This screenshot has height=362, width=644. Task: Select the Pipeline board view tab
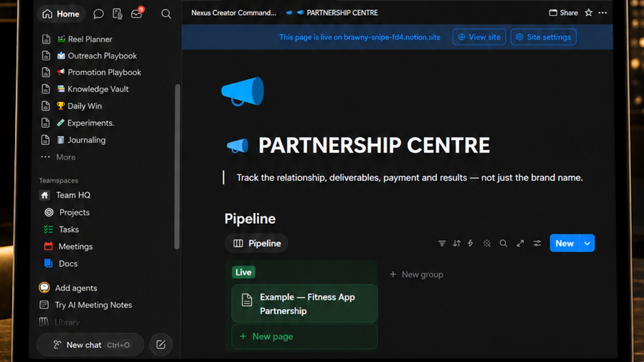click(257, 243)
